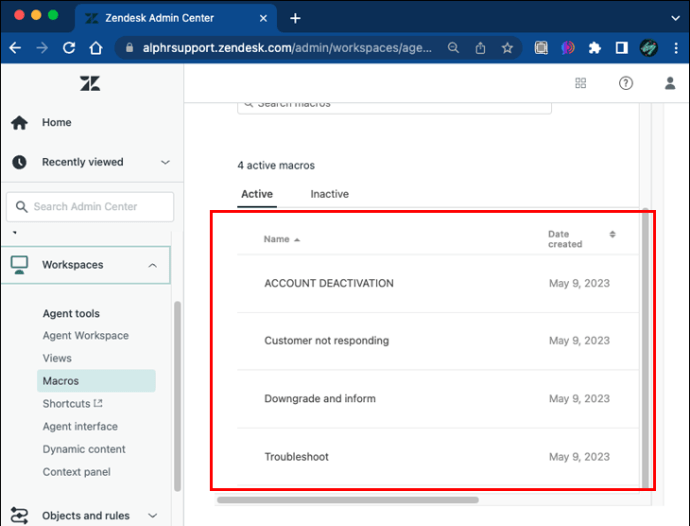
Task: Click the Zendesk logo in sidebar
Action: (90, 83)
